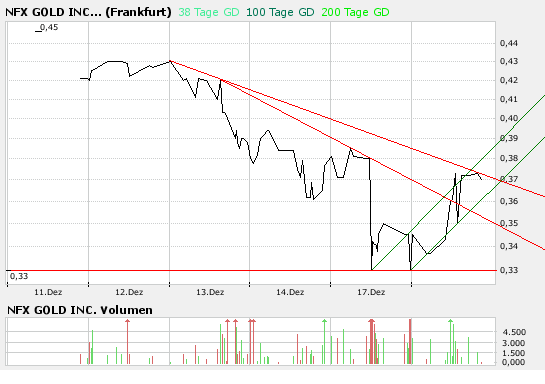The height and width of the screenshot is (384, 545).
Task: Select the 11.Dez date label
Action: pyautogui.click(x=48, y=292)
